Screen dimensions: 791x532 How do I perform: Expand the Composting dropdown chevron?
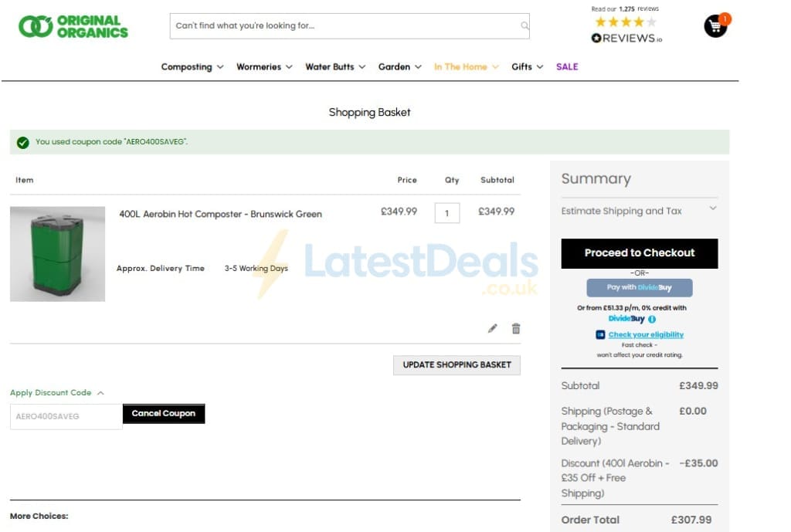[x=220, y=67]
